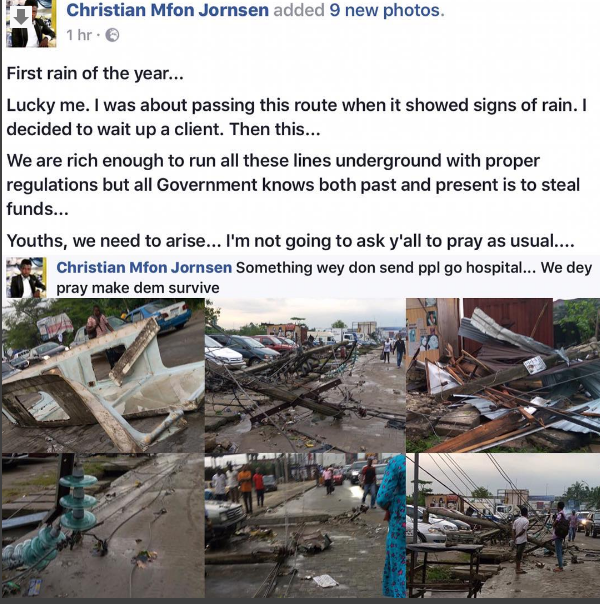Open Christian Mfon Jornsen's profile from post header
The width and height of the screenshot is (600, 604).
[x=168, y=10]
